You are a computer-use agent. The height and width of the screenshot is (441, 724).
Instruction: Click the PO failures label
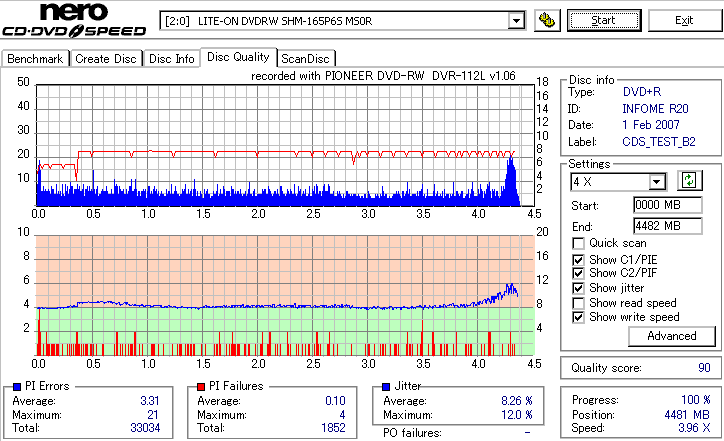click(412, 433)
